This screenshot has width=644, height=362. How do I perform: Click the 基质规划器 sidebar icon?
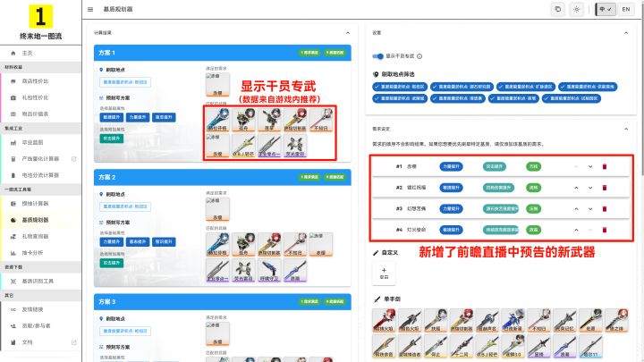(13, 220)
